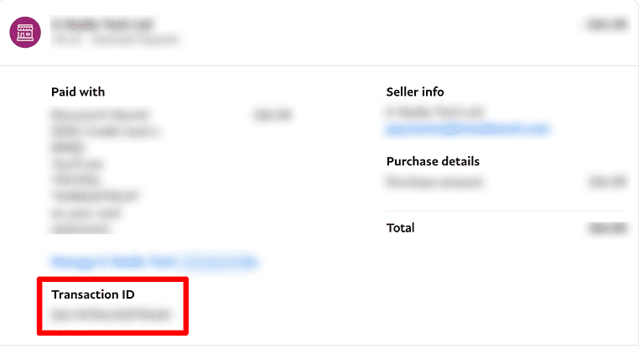Viewport: 644px width, 349px height.
Task: Click the "Purchase details" heading
Action: tap(433, 161)
